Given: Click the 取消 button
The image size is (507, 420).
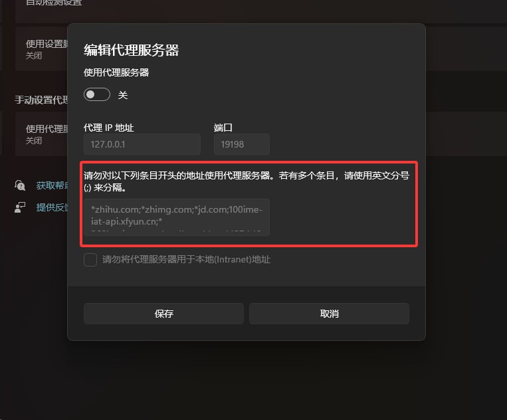Looking at the screenshot, I should [x=329, y=314].
